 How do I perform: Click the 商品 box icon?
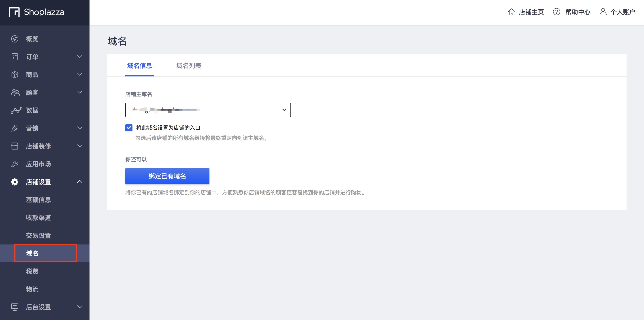[x=15, y=75]
